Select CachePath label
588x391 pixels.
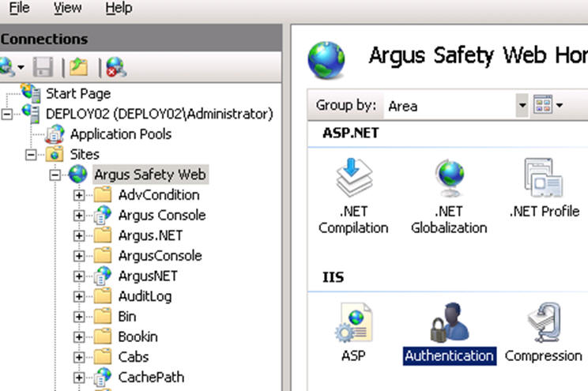151,377
